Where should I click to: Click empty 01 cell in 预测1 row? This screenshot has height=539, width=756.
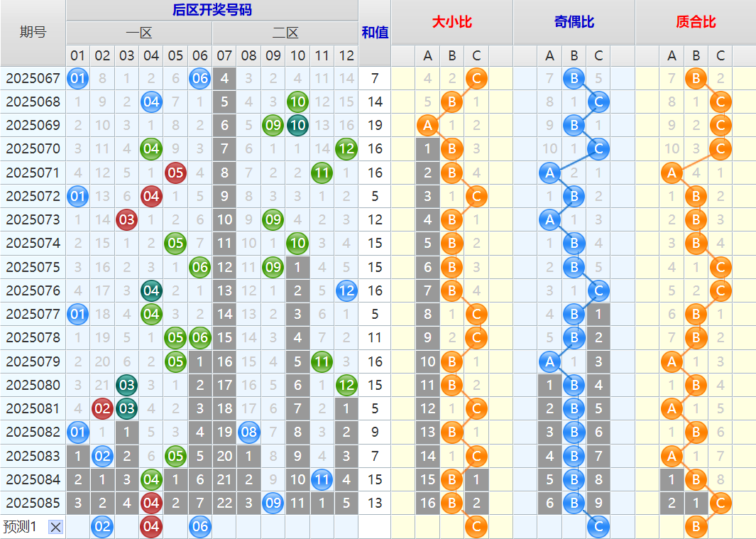[77, 526]
